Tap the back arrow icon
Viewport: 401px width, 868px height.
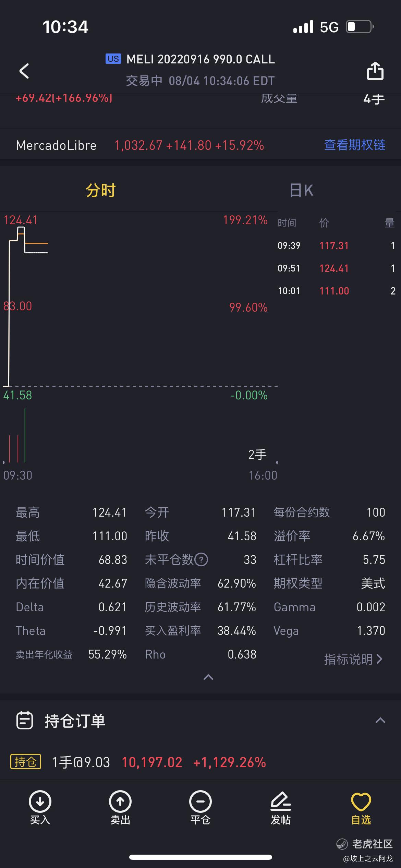[24, 71]
